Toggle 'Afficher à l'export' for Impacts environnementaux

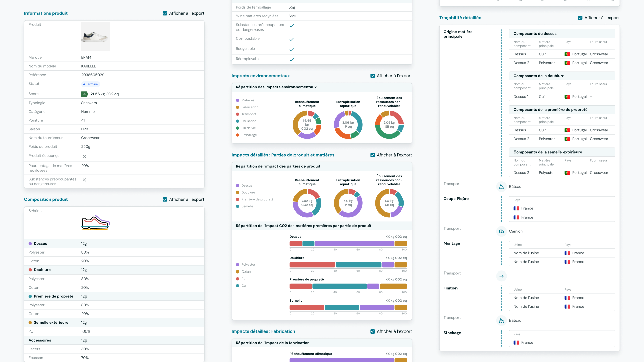[372, 76]
